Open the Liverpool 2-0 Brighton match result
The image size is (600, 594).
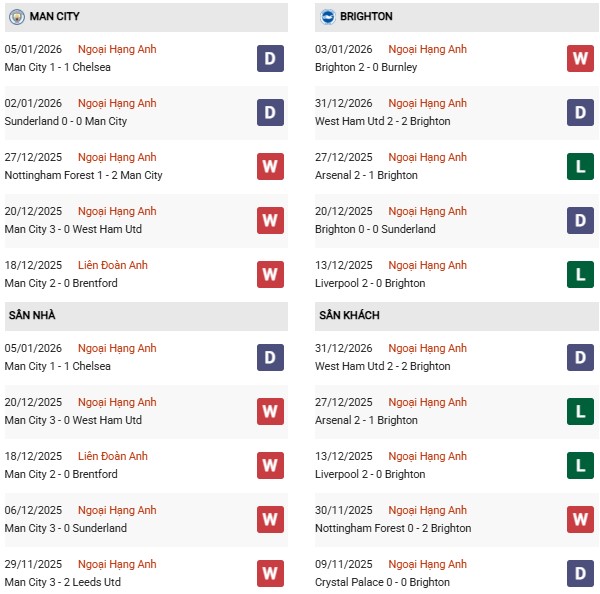point(369,283)
